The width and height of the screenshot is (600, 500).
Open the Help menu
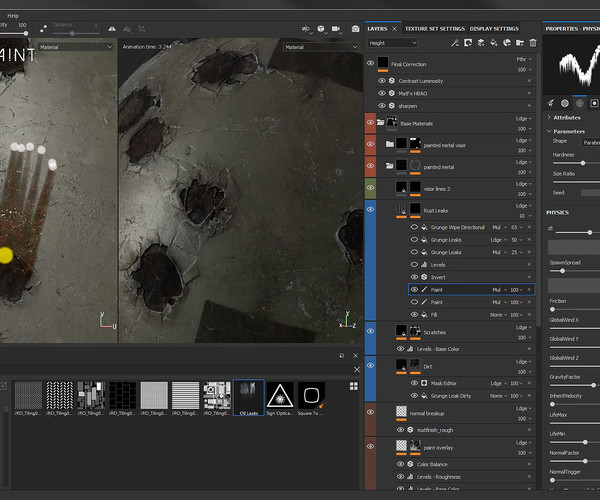pos(13,16)
